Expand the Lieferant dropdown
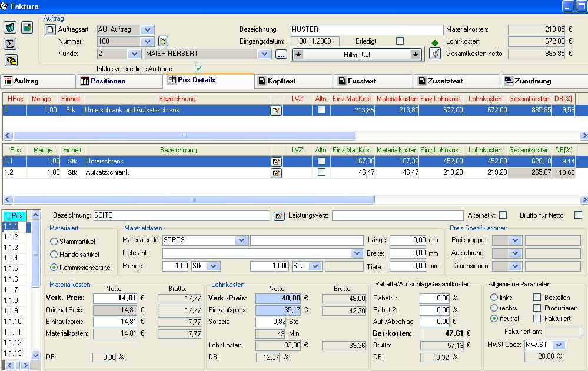Image resolution: width=588 pixels, height=371 pixels. coord(357,253)
